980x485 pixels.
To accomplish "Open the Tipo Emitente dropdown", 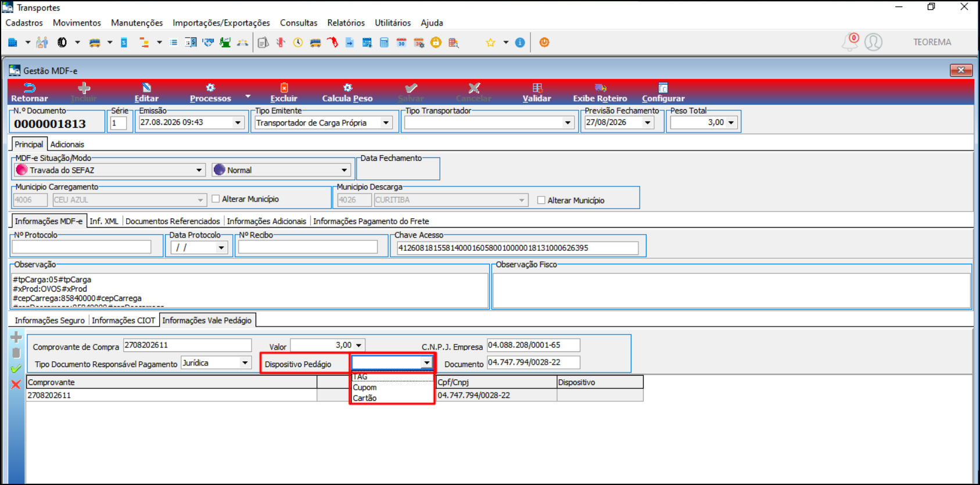I will coord(386,123).
